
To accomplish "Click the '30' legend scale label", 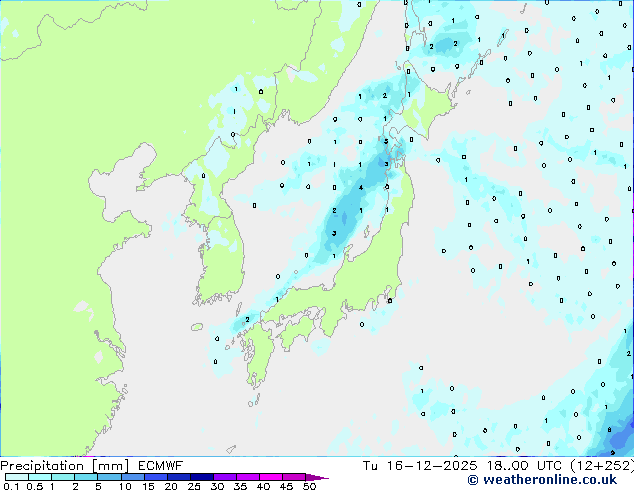I will pyautogui.click(x=217, y=486).
